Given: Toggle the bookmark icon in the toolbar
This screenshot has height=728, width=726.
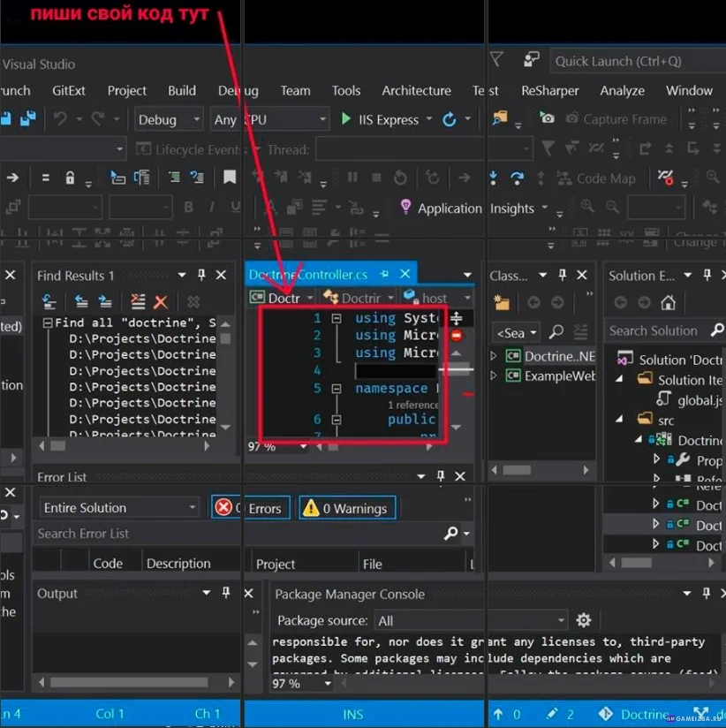Looking at the screenshot, I should click(x=230, y=177).
